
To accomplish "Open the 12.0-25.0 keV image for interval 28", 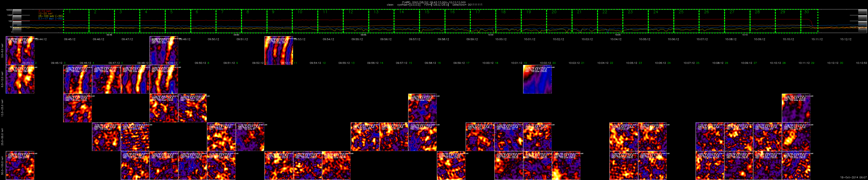I will tap(796, 108).
